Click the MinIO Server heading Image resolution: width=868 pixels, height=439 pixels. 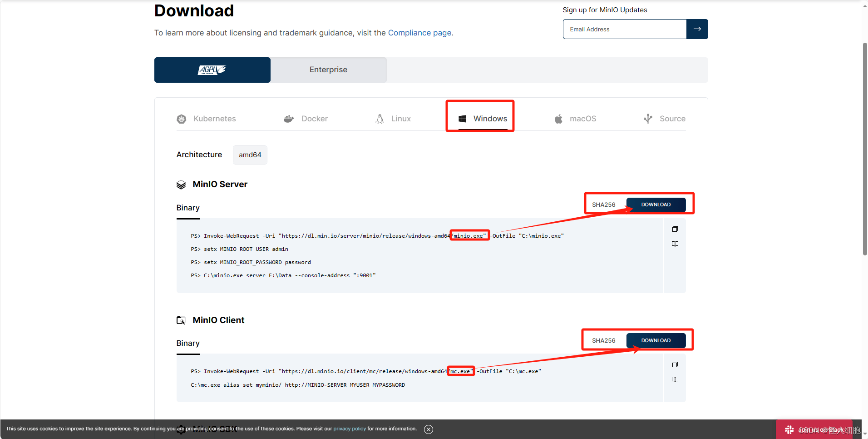click(x=220, y=185)
